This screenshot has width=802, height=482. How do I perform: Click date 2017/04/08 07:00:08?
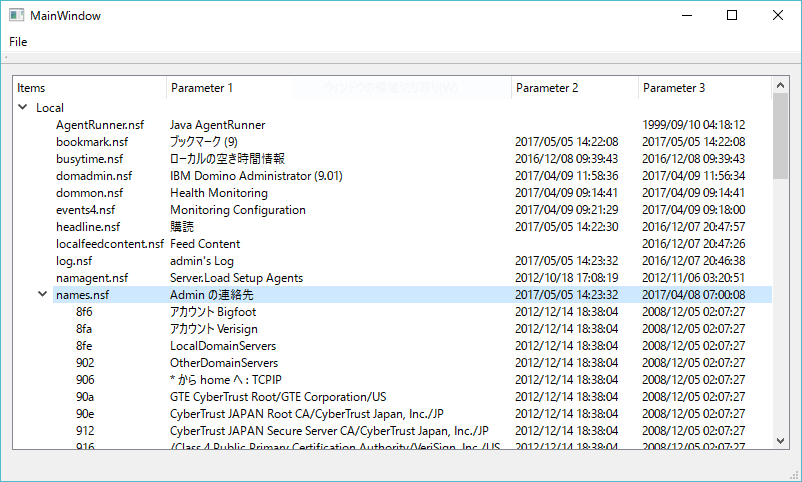click(x=694, y=295)
